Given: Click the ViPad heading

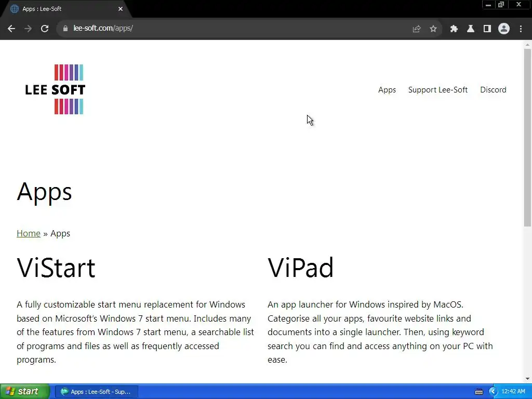Looking at the screenshot, I should tap(301, 268).
